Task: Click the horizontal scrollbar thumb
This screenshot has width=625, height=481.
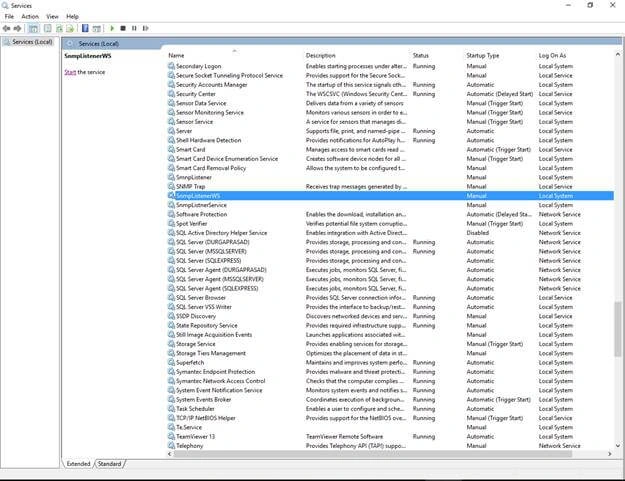Action: [x=373, y=454]
